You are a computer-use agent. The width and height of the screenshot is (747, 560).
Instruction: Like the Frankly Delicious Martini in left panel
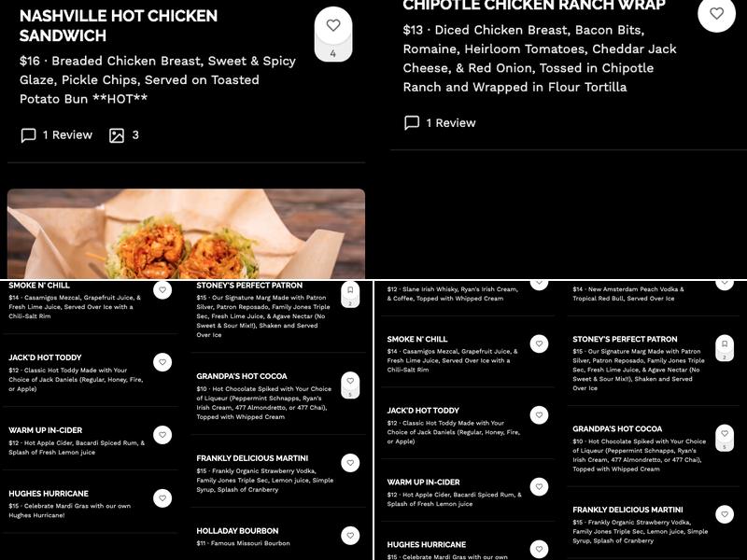pos(350,463)
